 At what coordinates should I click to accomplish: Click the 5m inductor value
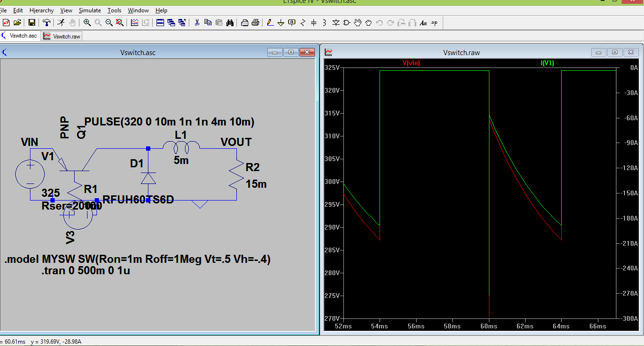pyautogui.click(x=181, y=161)
